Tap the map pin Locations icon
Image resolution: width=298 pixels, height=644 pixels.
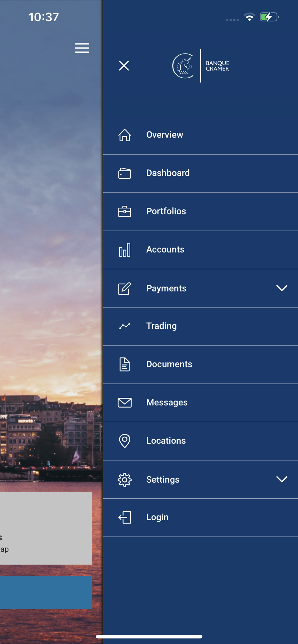coord(124,441)
